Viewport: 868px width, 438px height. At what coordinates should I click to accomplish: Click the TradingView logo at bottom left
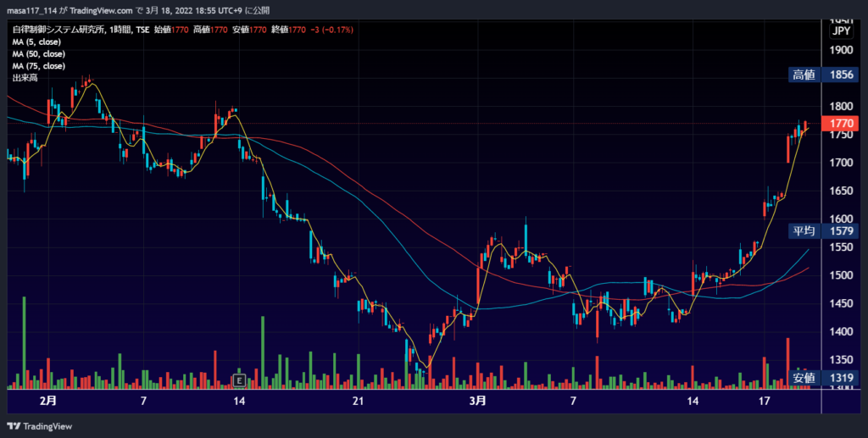point(39,426)
